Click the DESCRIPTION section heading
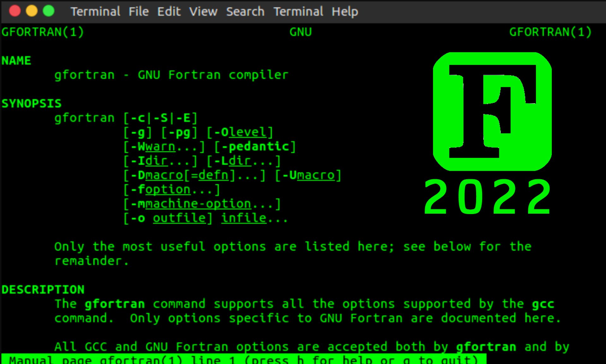 click(43, 289)
